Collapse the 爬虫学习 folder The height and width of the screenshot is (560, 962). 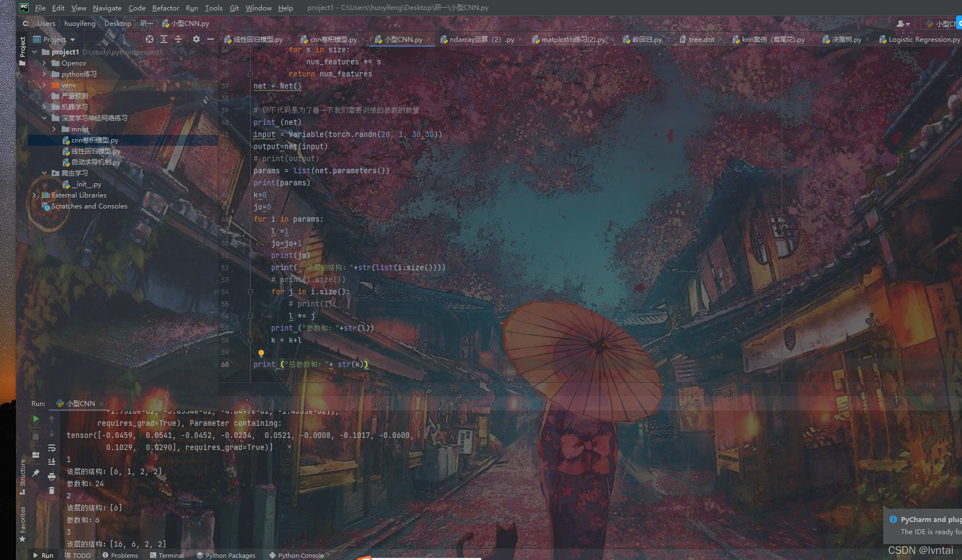[45, 173]
